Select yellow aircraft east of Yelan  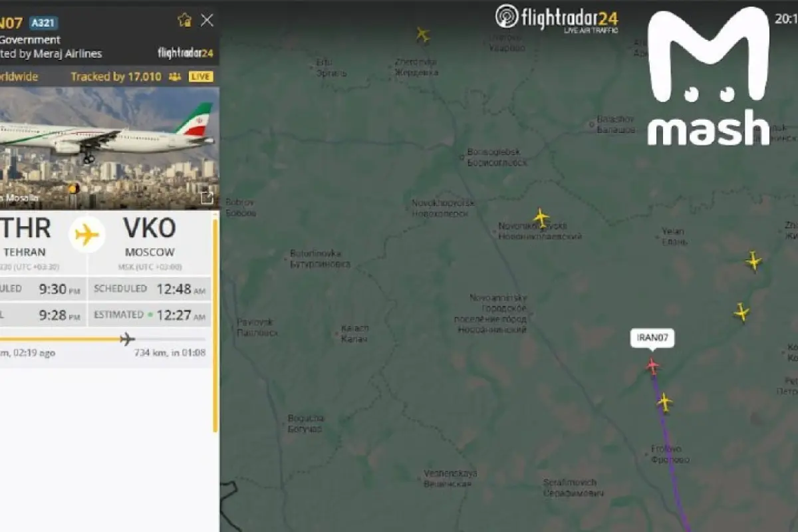click(753, 261)
